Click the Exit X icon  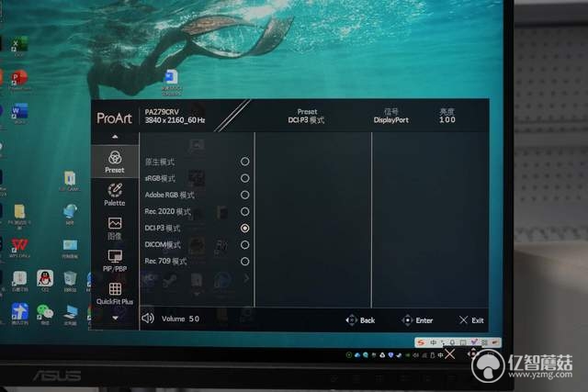pos(463,319)
